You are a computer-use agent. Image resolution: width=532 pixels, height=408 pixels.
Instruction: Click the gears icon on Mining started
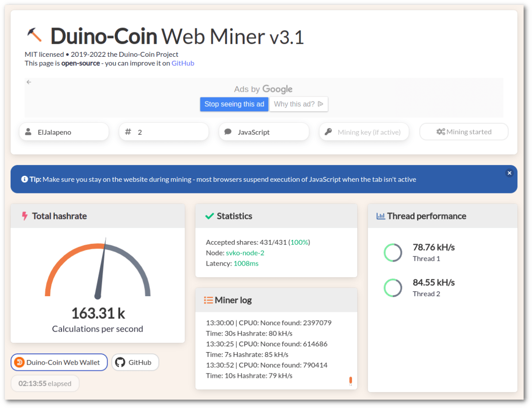click(441, 132)
